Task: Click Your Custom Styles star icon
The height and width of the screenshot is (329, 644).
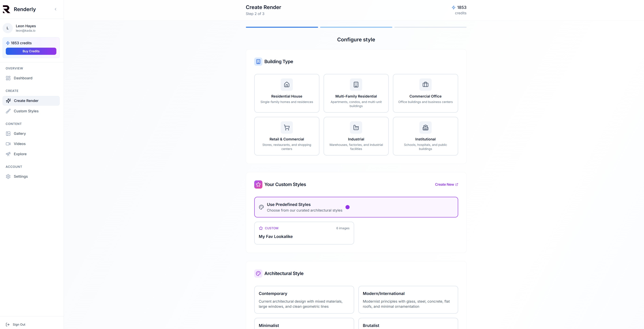Action: pyautogui.click(x=258, y=185)
